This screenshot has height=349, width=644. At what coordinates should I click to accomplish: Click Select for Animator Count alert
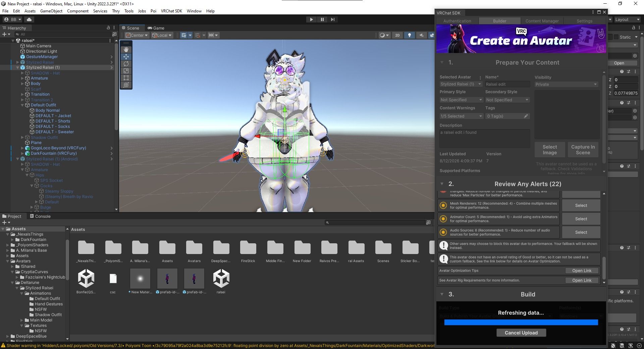[x=581, y=219]
